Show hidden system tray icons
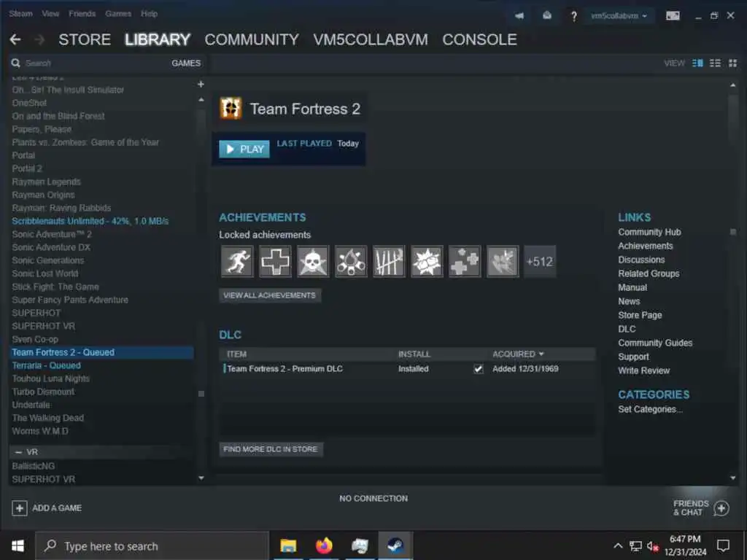Viewport: 747px width, 560px height. point(618,545)
